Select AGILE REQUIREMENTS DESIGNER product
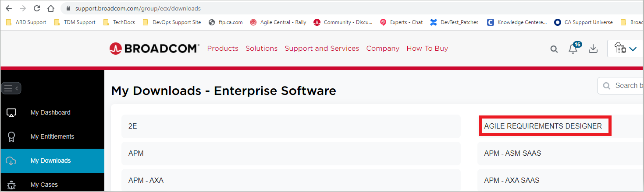Viewport: 644px width, 192px height. 543,126
